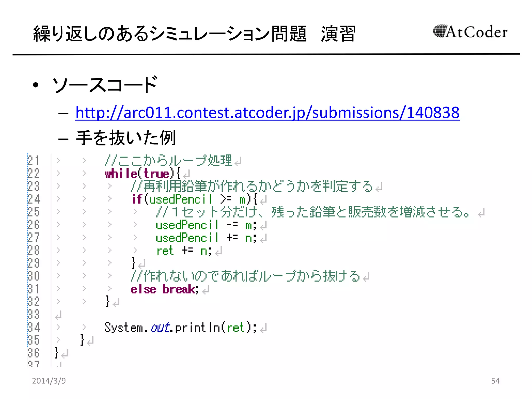Click the closing brace on line 29
Screen dimensions: 532x399
[x=133, y=263]
